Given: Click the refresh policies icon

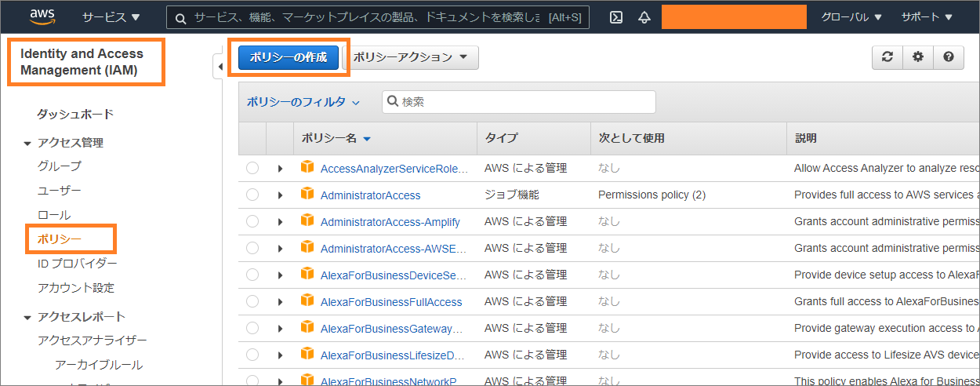Looking at the screenshot, I should 887,57.
